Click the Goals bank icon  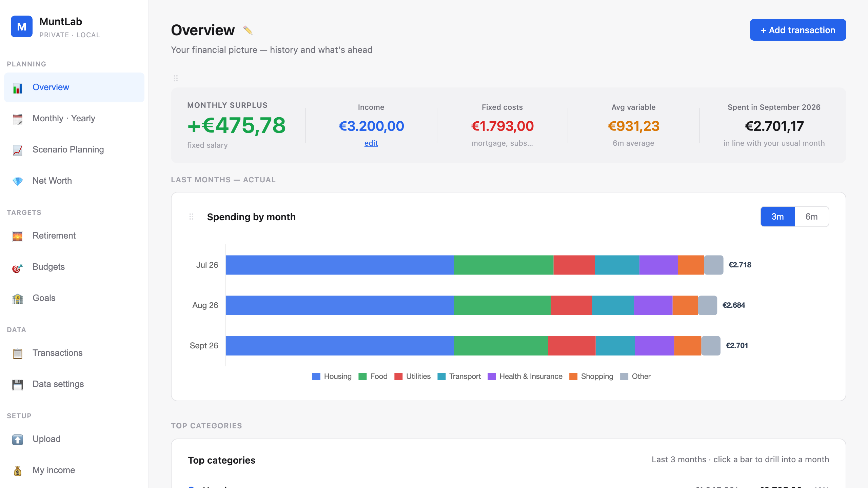(x=18, y=299)
